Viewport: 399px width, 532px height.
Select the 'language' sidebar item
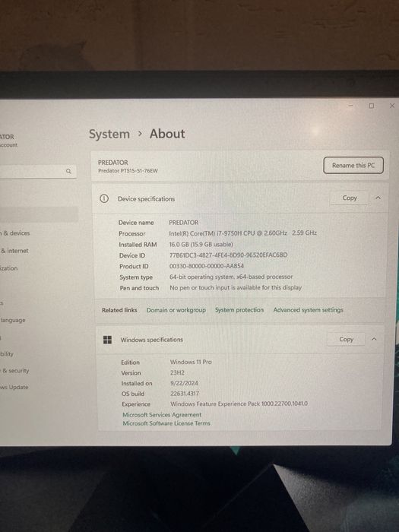click(13, 320)
